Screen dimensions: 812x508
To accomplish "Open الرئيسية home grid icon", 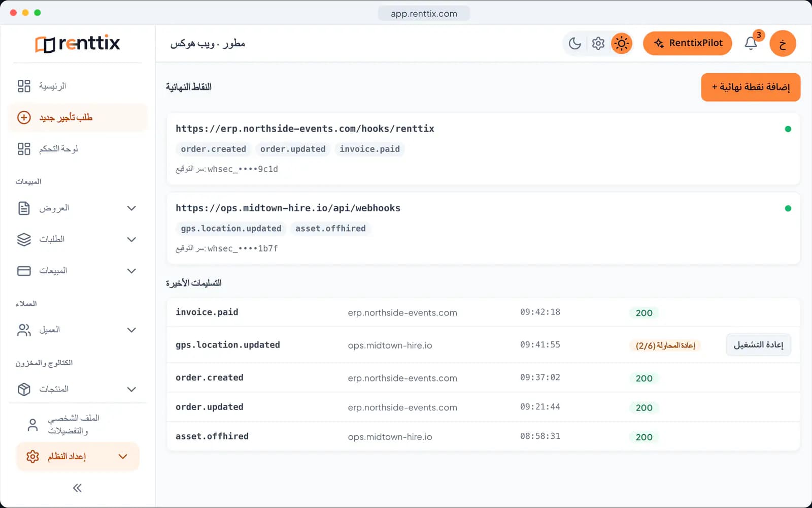I will coord(24,86).
